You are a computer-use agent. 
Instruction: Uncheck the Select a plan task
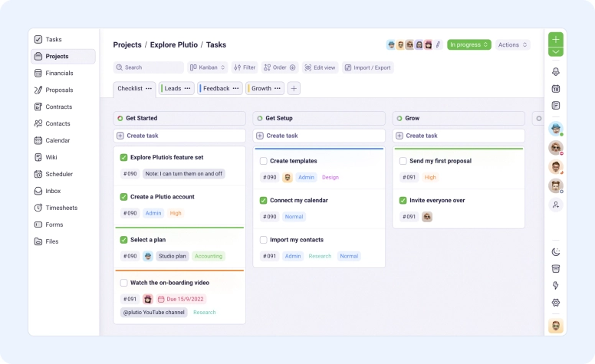click(123, 240)
